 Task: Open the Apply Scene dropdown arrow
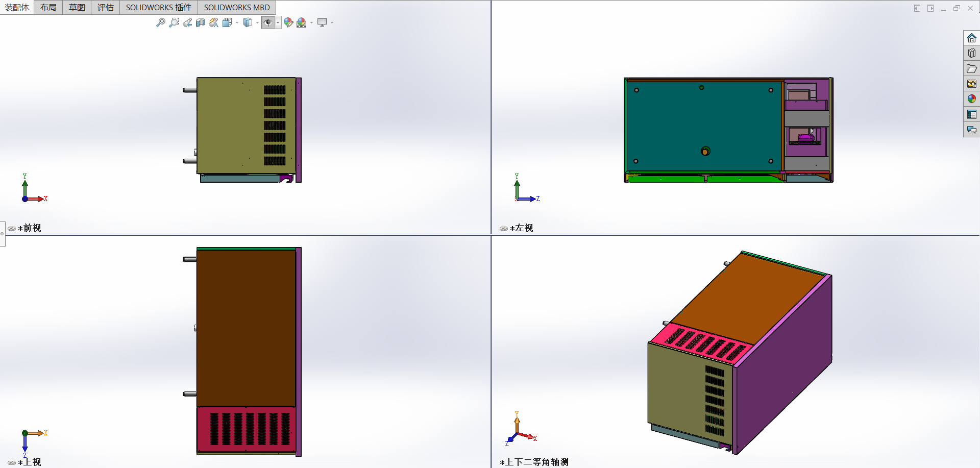point(311,23)
